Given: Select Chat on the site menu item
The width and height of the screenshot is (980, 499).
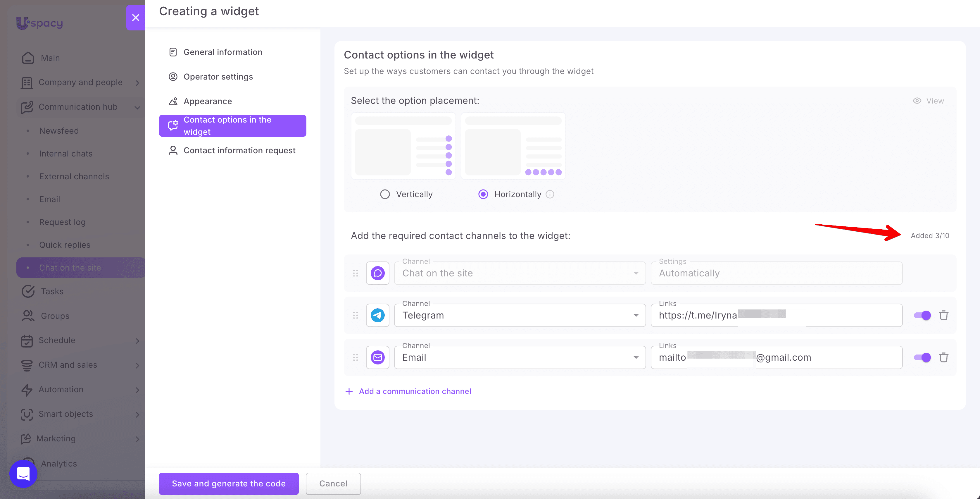Looking at the screenshot, I should point(81,268).
